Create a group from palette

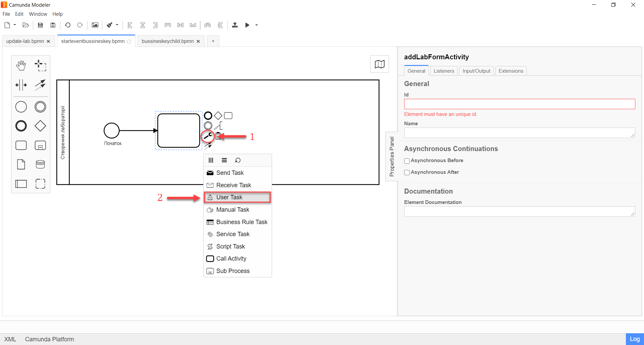click(x=40, y=184)
